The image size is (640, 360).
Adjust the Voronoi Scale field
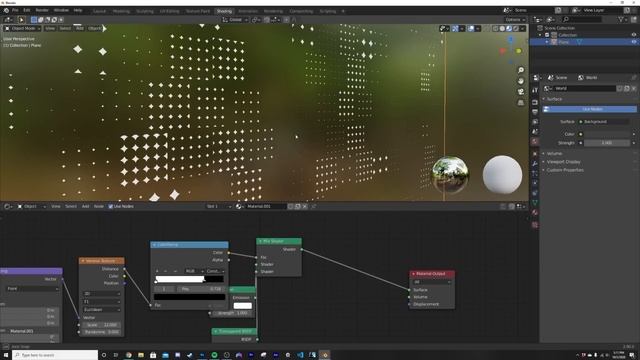102,325
